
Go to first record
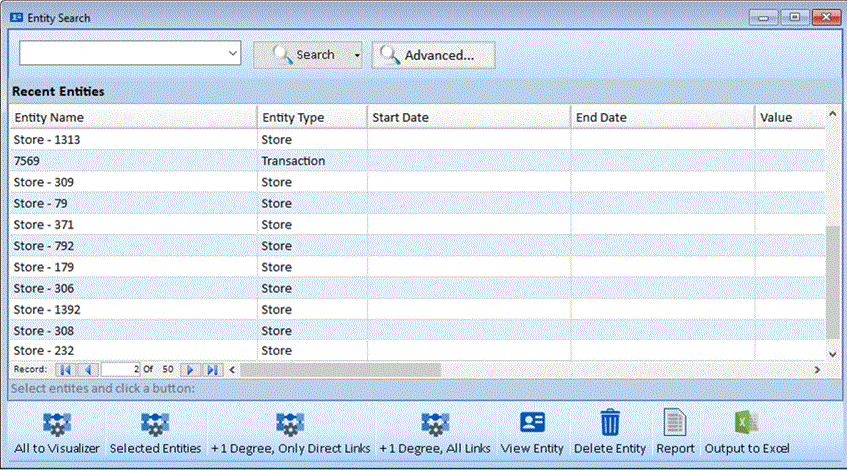coord(66,370)
